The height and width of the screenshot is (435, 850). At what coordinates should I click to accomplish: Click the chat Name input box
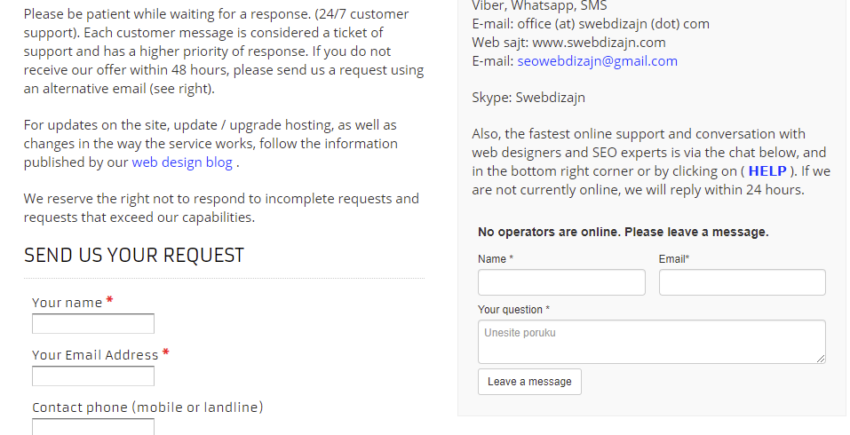(562, 283)
